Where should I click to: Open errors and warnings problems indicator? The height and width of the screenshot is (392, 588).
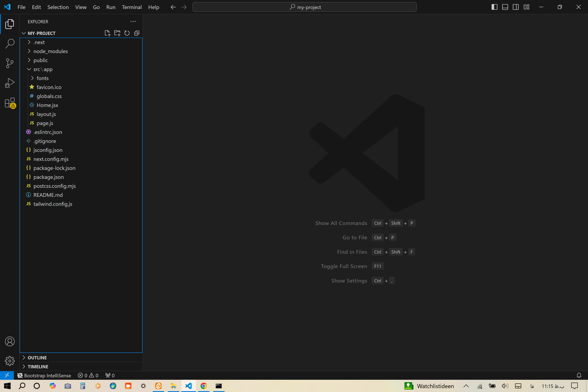(88, 375)
